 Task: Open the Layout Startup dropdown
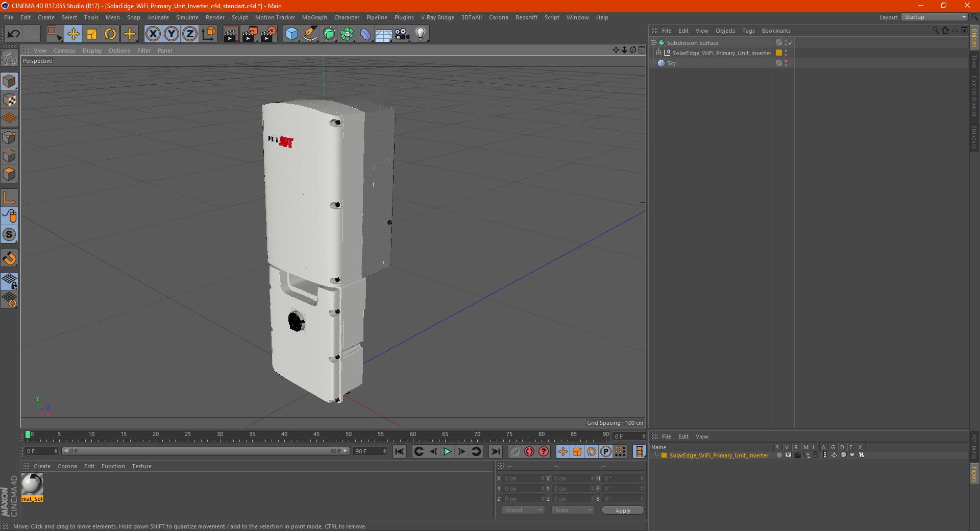(935, 17)
